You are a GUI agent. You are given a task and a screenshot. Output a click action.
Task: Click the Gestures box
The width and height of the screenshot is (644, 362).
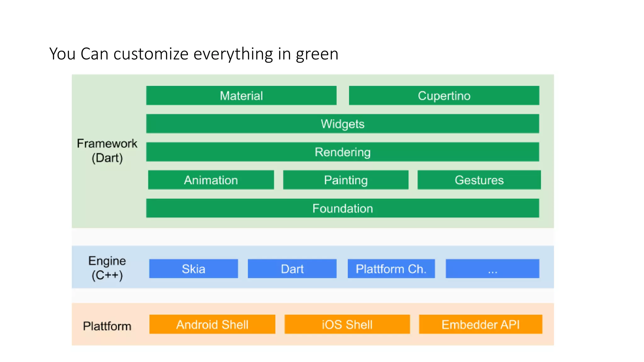click(x=479, y=180)
